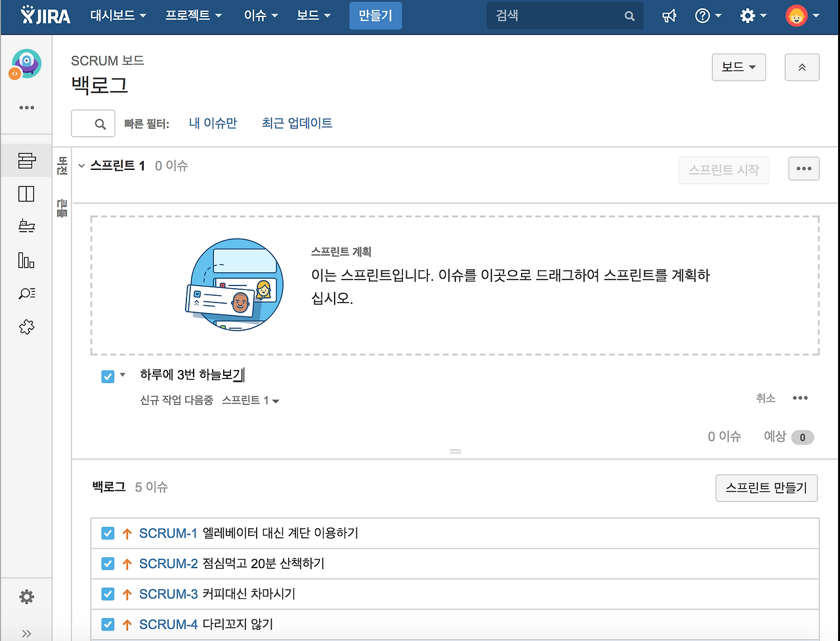
Task: Uncheck the SCRUM-3 issue checkbox
Action: coord(108,594)
